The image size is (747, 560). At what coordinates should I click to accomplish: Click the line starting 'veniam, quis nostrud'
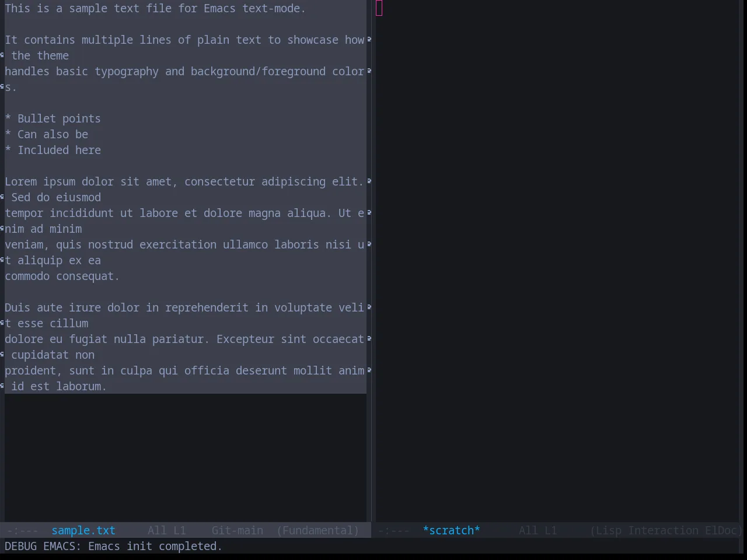184,244
